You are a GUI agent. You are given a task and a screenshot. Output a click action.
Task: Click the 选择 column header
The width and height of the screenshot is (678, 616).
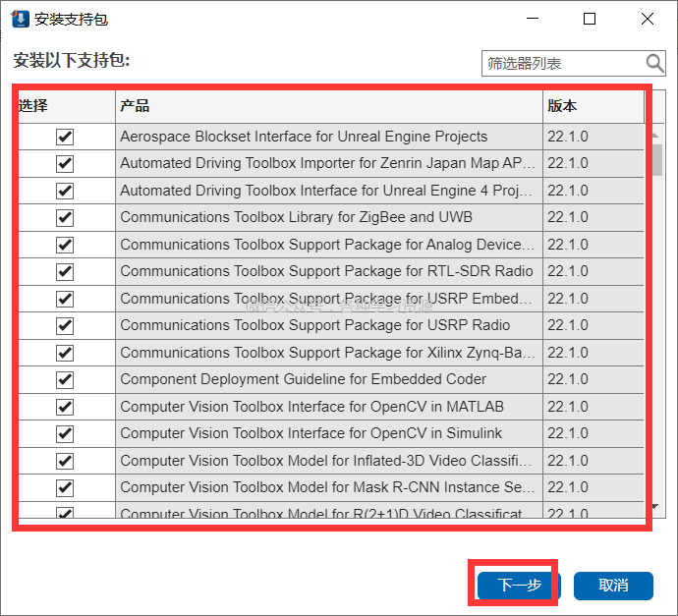[x=67, y=106]
